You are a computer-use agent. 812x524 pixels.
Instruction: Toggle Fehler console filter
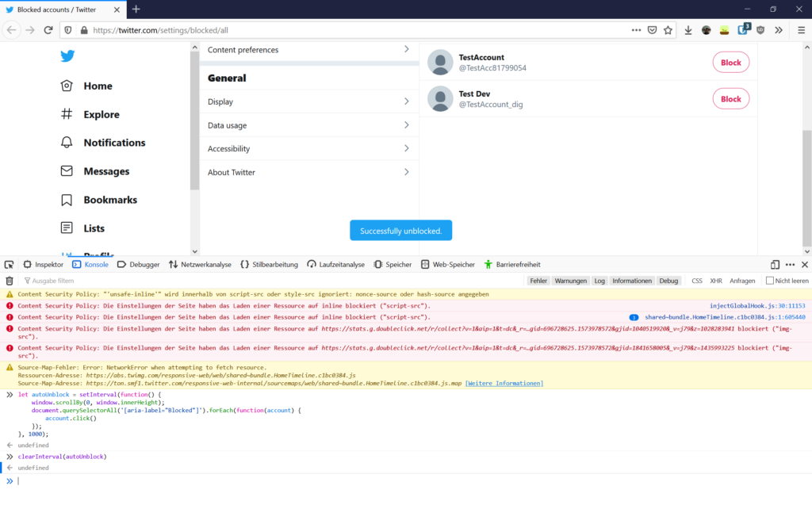click(x=538, y=281)
